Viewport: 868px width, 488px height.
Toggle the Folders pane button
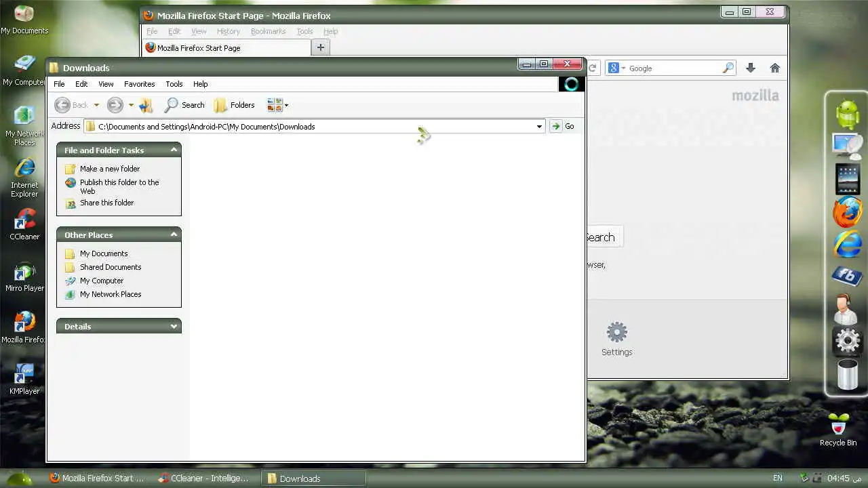234,105
